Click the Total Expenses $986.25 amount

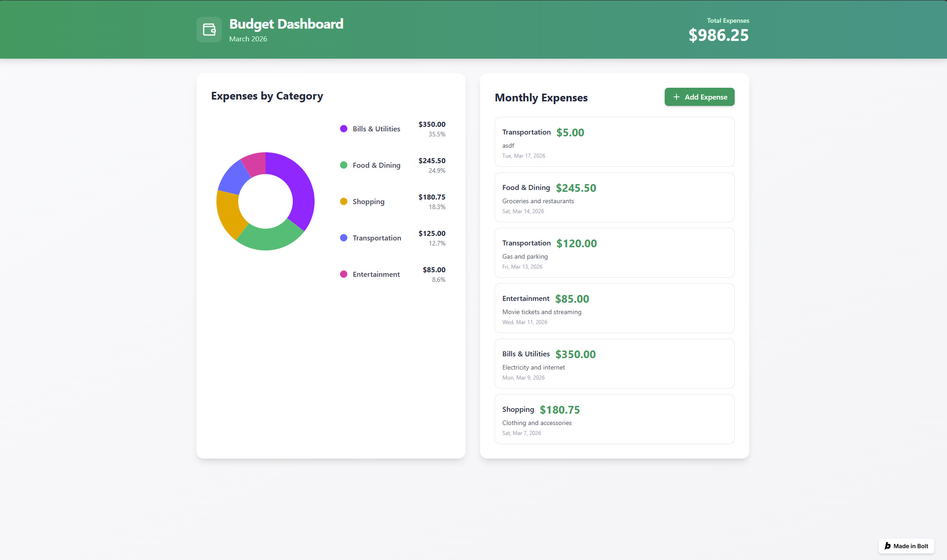point(718,35)
